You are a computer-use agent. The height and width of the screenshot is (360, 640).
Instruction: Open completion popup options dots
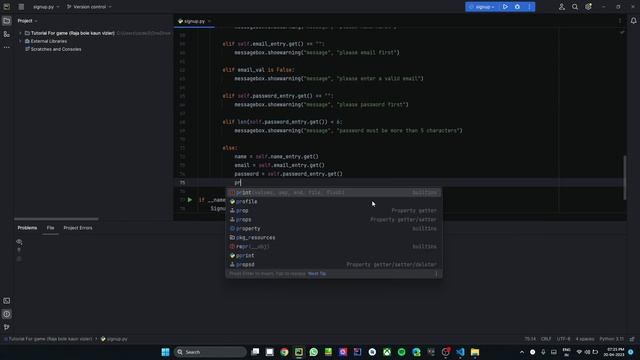click(436, 274)
